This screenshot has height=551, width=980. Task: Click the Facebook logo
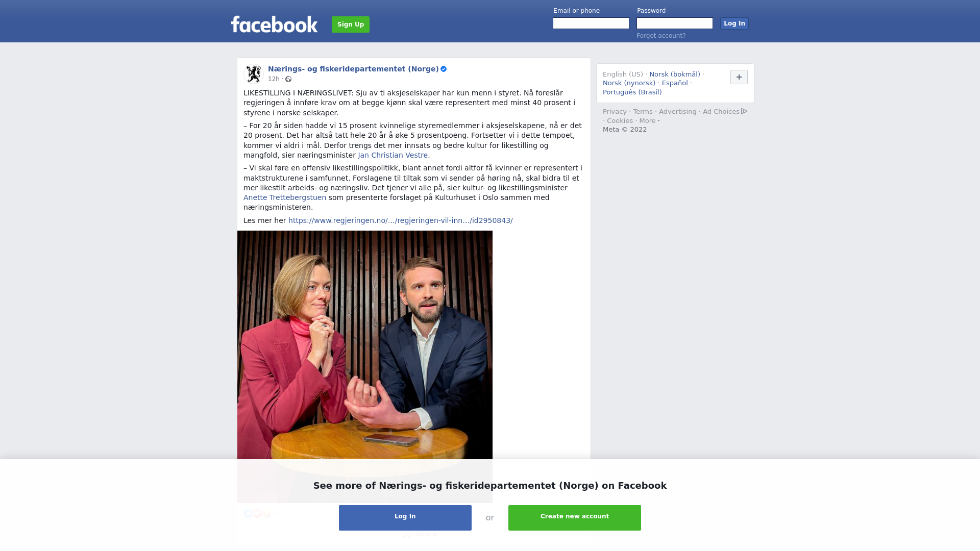[x=274, y=24]
